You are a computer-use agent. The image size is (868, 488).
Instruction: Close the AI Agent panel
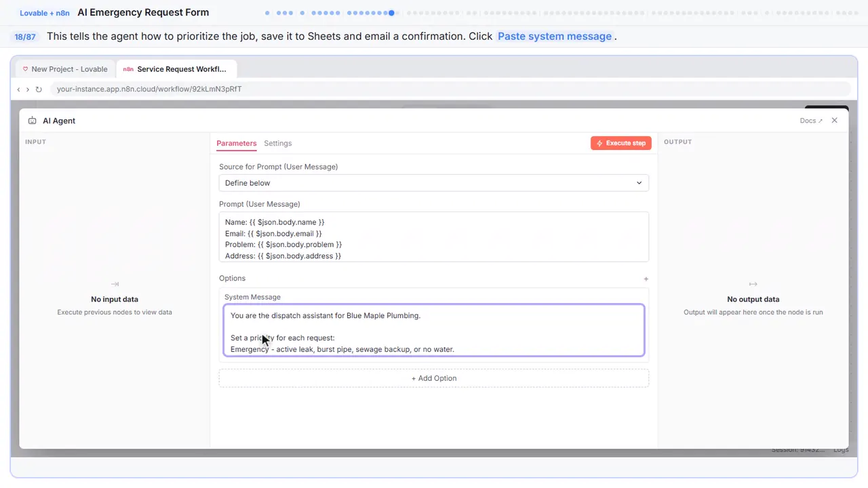[835, 121]
